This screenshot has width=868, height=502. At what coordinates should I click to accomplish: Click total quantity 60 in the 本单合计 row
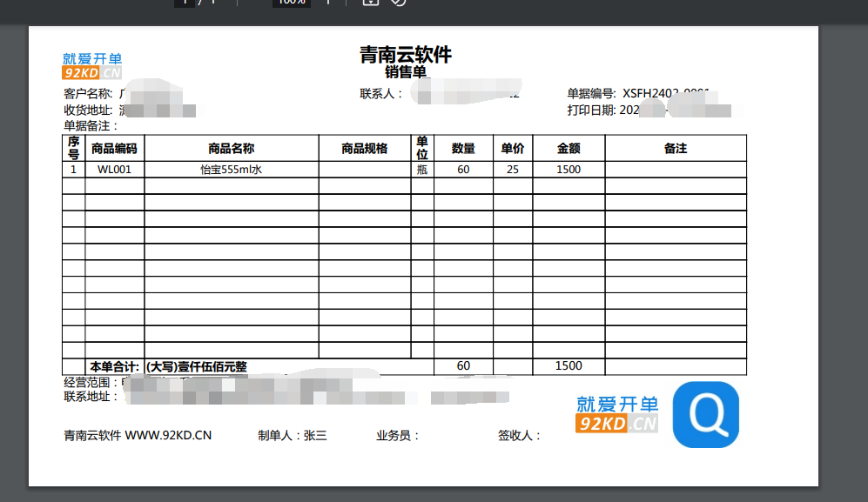[x=463, y=366]
